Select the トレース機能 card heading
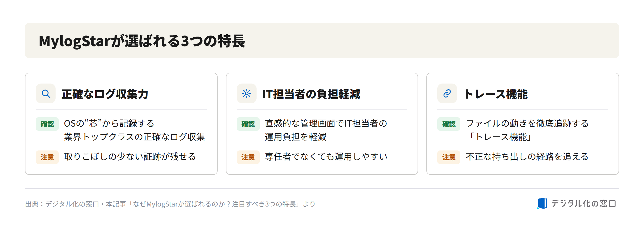The image size is (644, 234). click(x=496, y=94)
